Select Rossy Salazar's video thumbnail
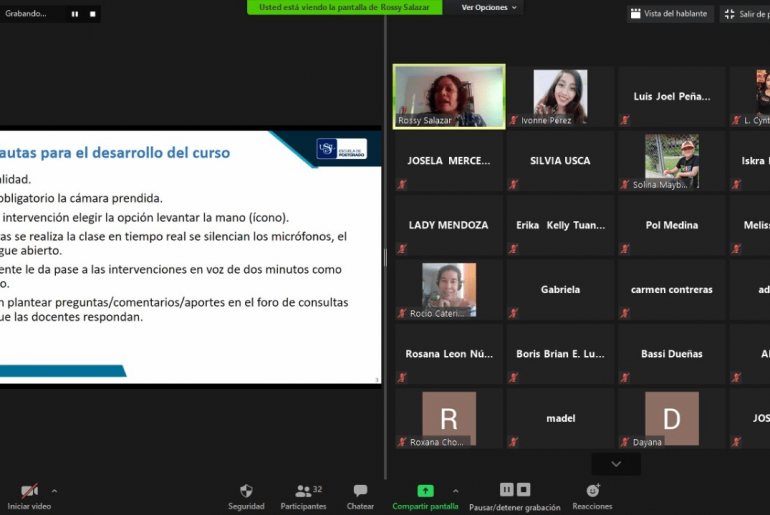The height and width of the screenshot is (515, 770). [x=449, y=96]
